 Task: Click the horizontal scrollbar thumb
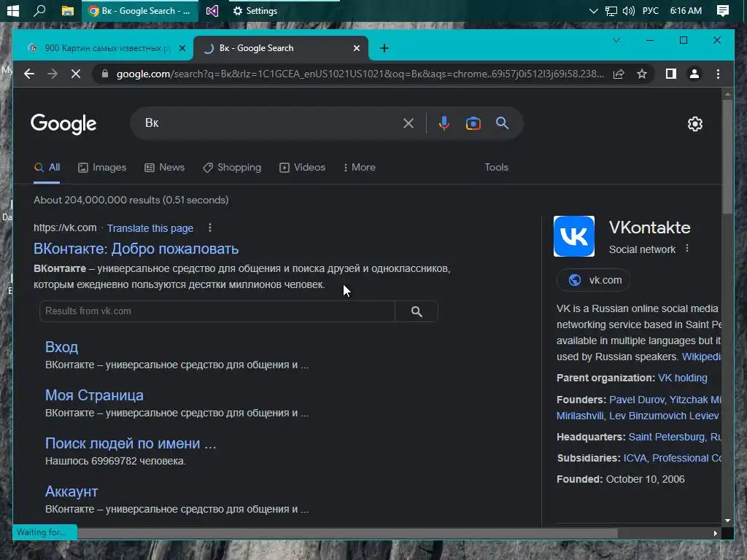coord(348,533)
